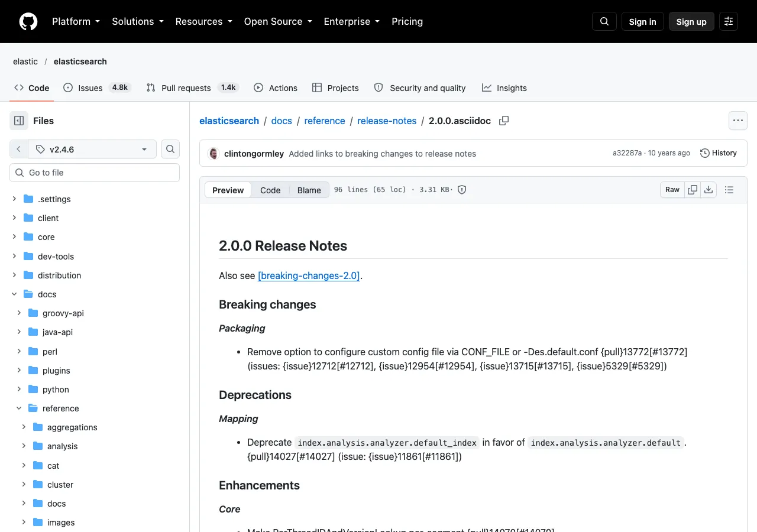This screenshot has width=757, height=532.
Task: Open the v2.4.6 branch dropdown
Action: point(92,149)
